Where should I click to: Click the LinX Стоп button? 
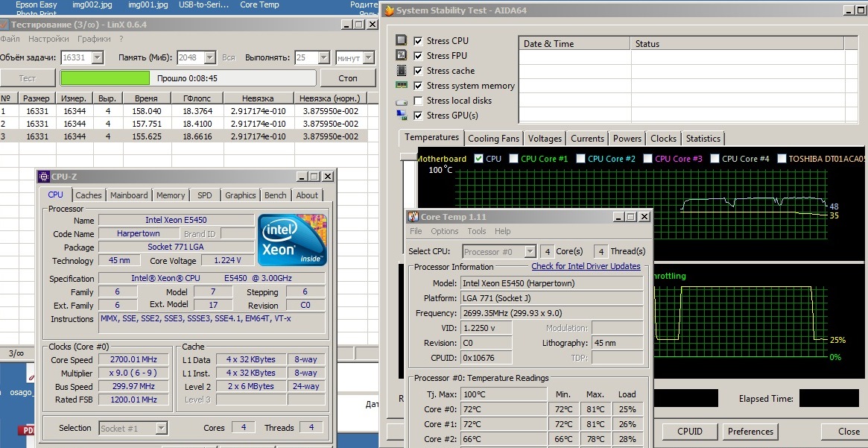point(348,78)
